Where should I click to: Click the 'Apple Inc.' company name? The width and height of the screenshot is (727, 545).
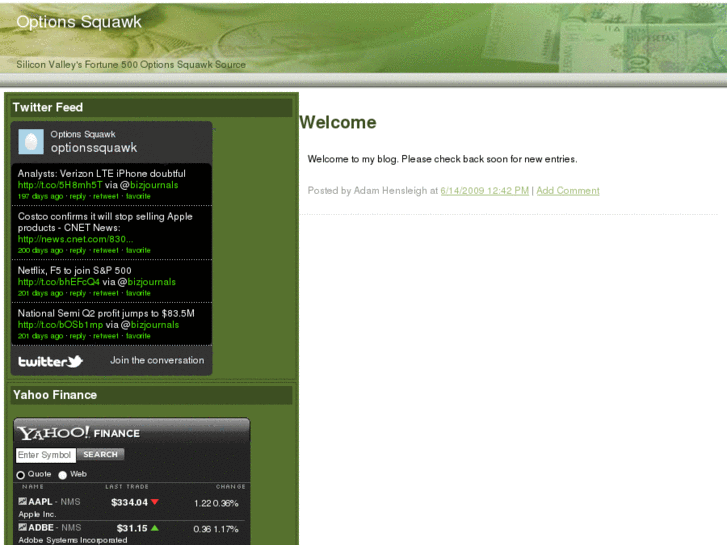point(37,514)
